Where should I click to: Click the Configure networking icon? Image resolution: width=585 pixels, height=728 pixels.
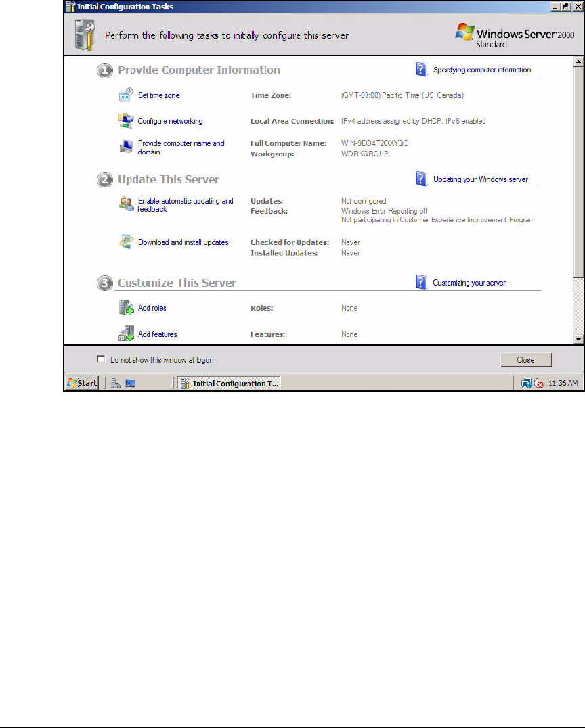[x=126, y=120]
